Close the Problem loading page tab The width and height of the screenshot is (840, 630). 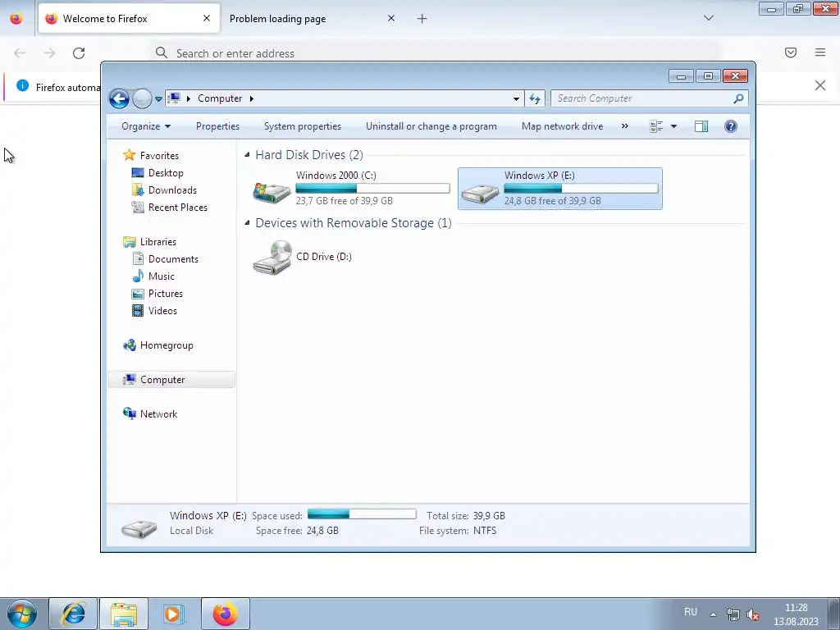click(391, 19)
